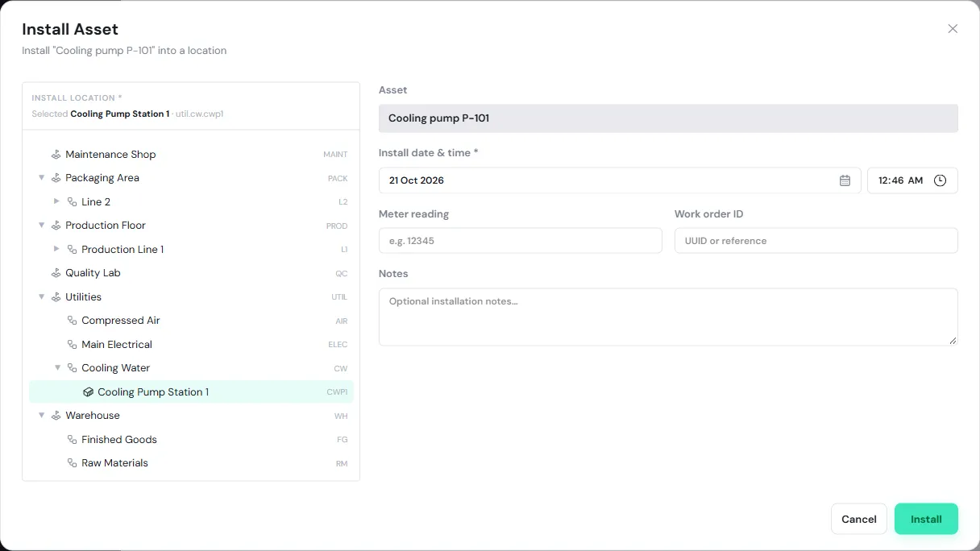Click the Packaging Area site icon
Screen dimensions: 980x551
[x=56, y=178]
